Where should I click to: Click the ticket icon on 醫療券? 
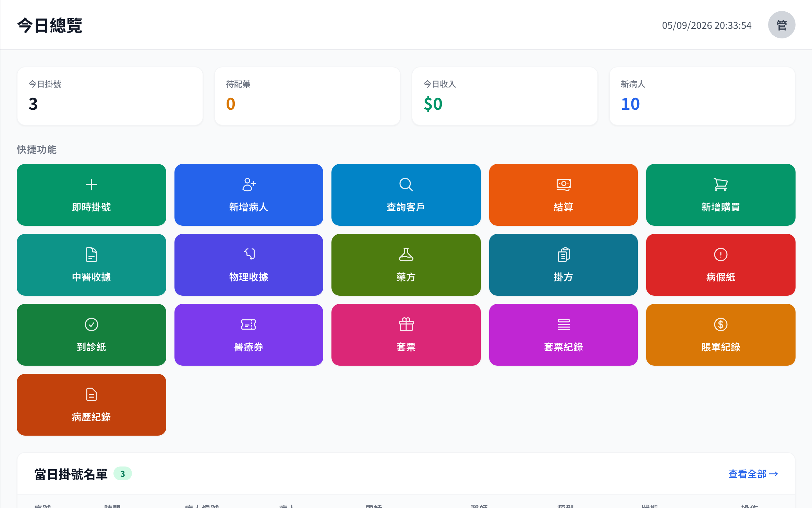tap(249, 324)
